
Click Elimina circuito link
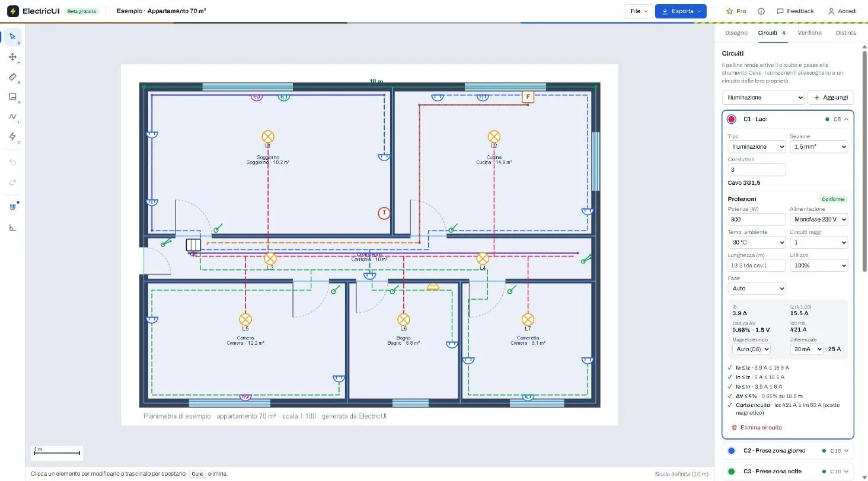(x=757, y=428)
